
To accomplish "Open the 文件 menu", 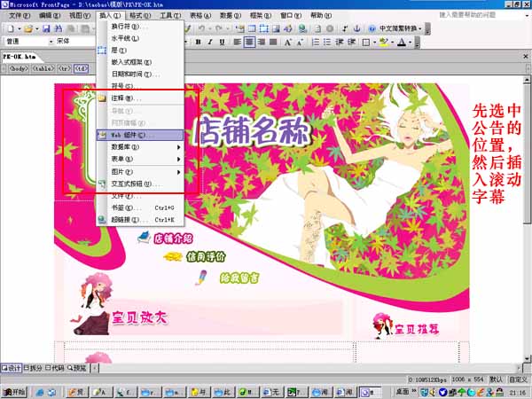I will [x=20, y=16].
